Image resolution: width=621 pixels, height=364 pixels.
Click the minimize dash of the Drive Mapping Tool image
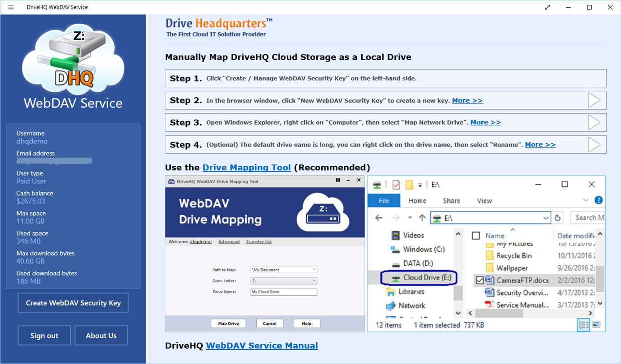coord(348,181)
